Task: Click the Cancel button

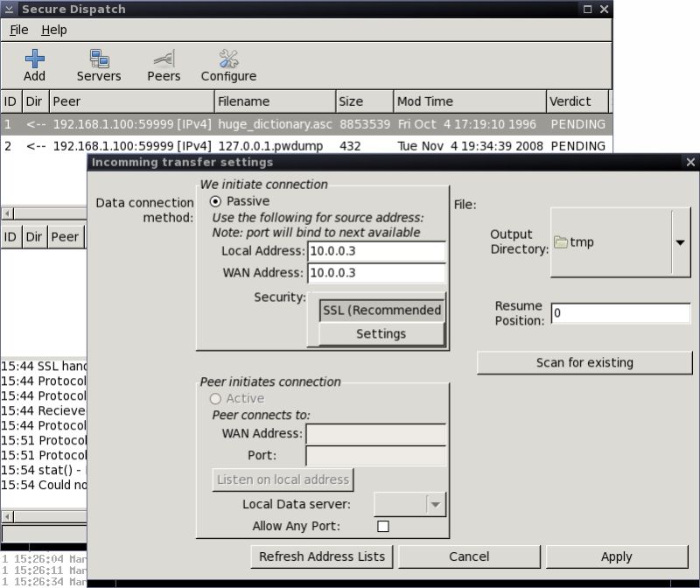Action: click(469, 556)
